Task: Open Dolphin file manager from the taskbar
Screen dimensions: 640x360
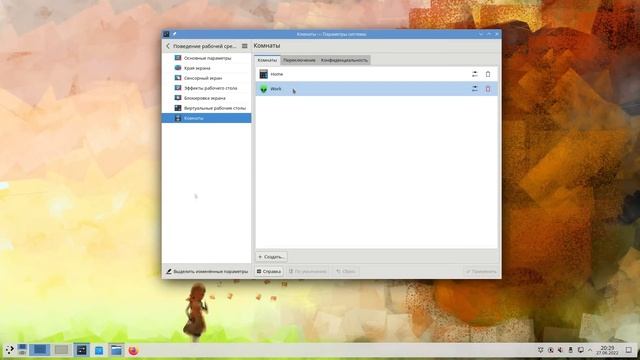Action: [116, 350]
